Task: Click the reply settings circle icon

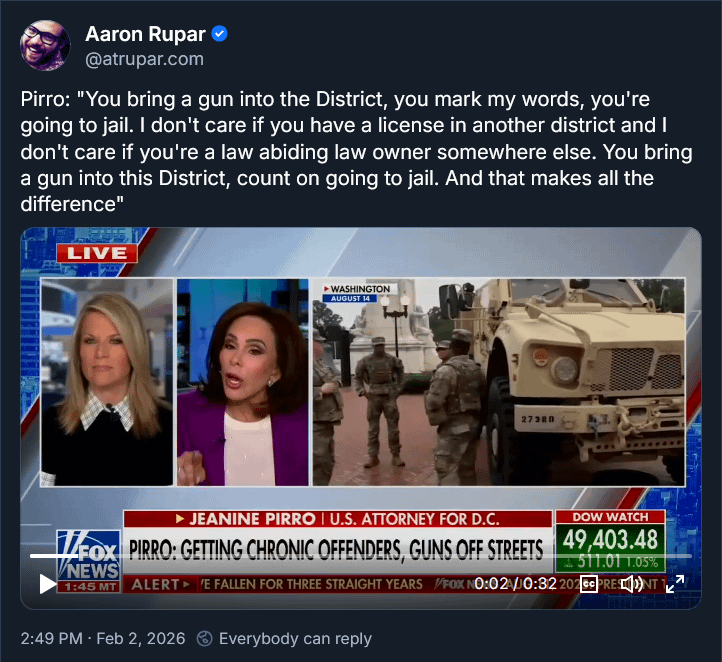Action: pos(204,639)
